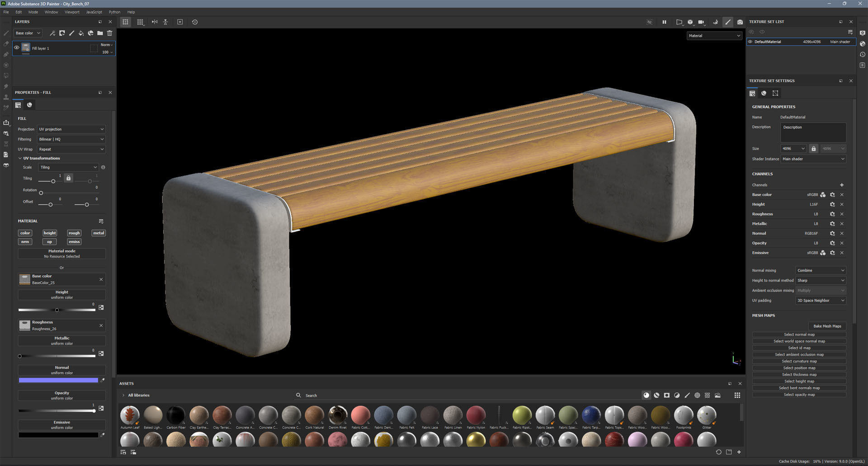Open the Viewport menu

(72, 12)
